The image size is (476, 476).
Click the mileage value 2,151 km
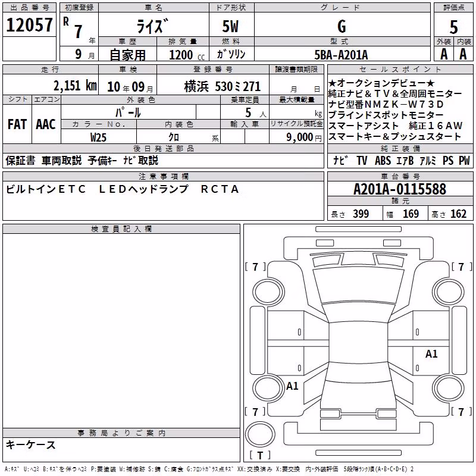(75, 86)
